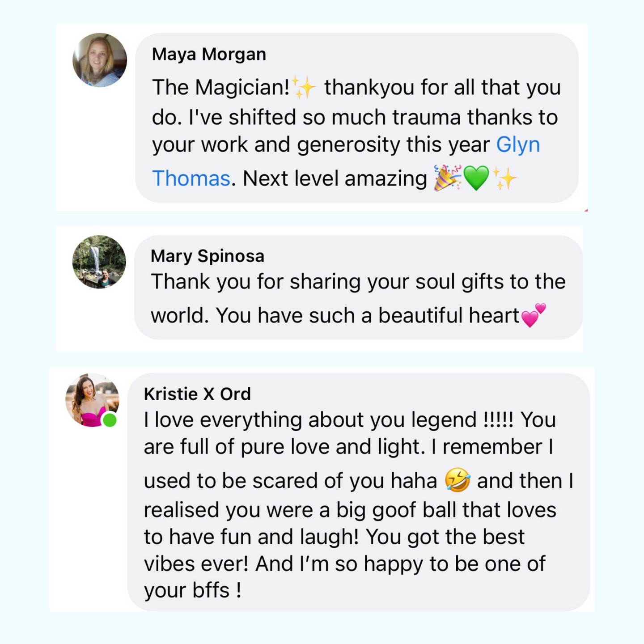644x644 pixels.
Task: Click 'your bffs !' at comment end
Action: [193, 590]
